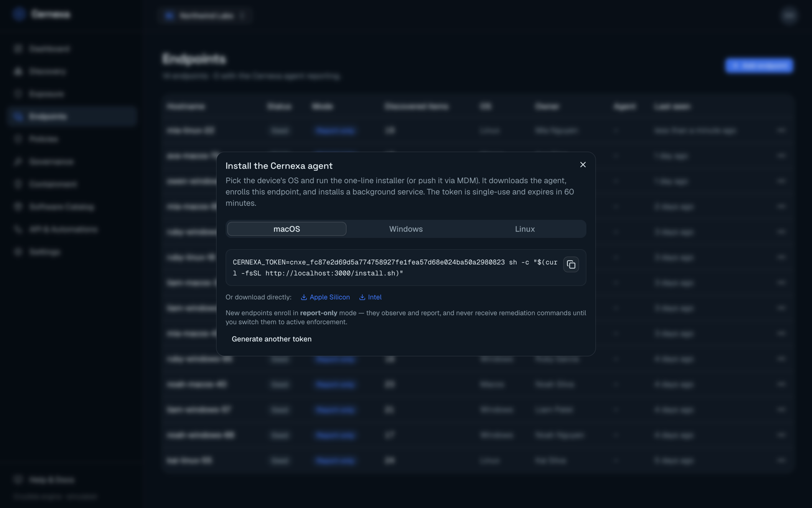Switch to the Linux tab
This screenshot has width=812, height=508.
point(525,229)
